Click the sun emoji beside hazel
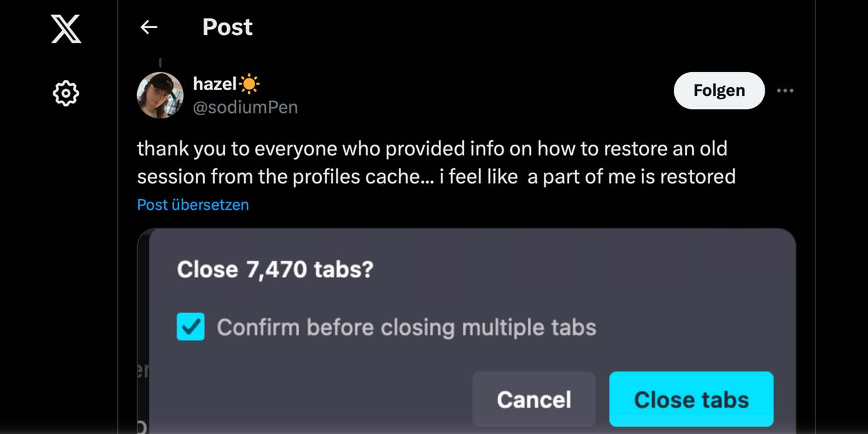The height and width of the screenshot is (434, 868). pyautogui.click(x=249, y=83)
